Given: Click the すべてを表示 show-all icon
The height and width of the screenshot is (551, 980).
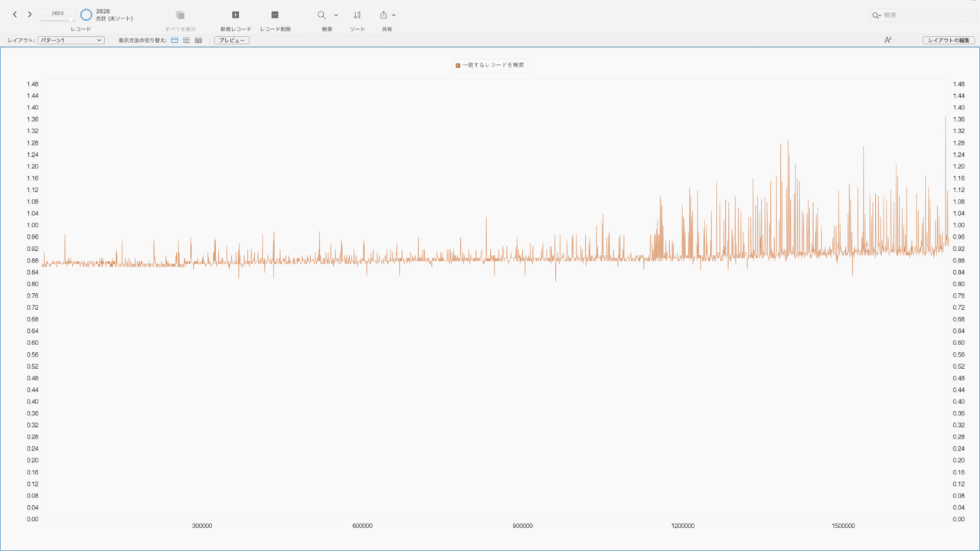Looking at the screenshot, I should click(179, 14).
